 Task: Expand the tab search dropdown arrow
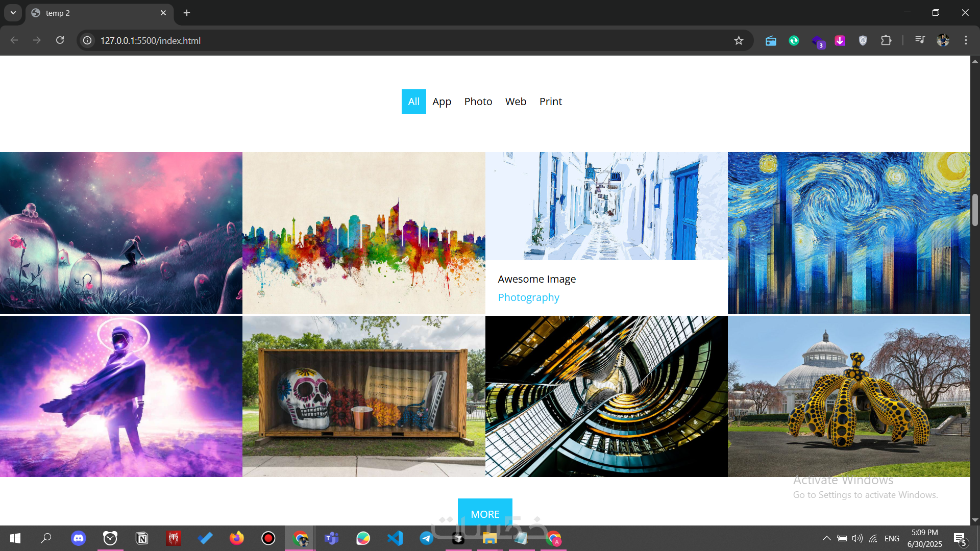[13, 13]
